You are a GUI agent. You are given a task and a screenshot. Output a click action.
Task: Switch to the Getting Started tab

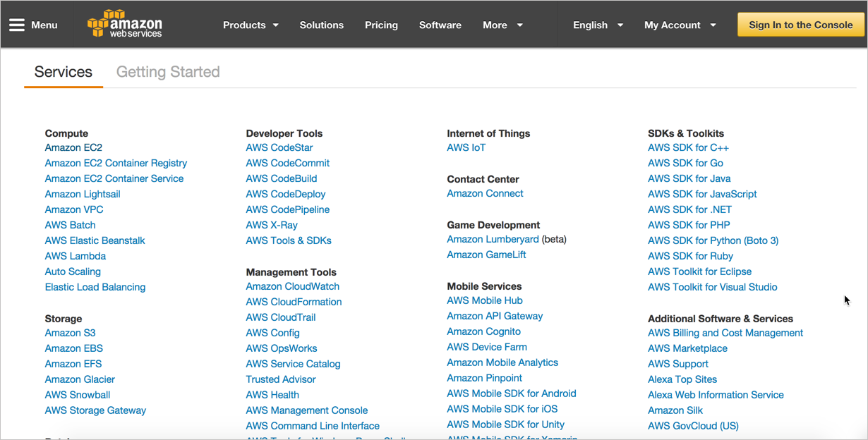[x=168, y=72]
